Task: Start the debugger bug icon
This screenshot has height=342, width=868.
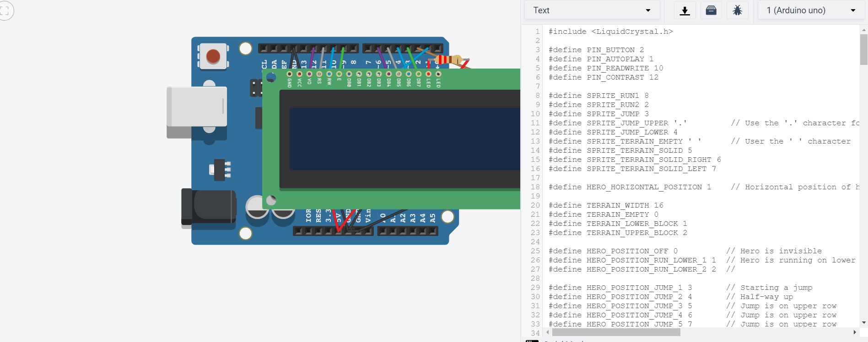Action: click(737, 10)
